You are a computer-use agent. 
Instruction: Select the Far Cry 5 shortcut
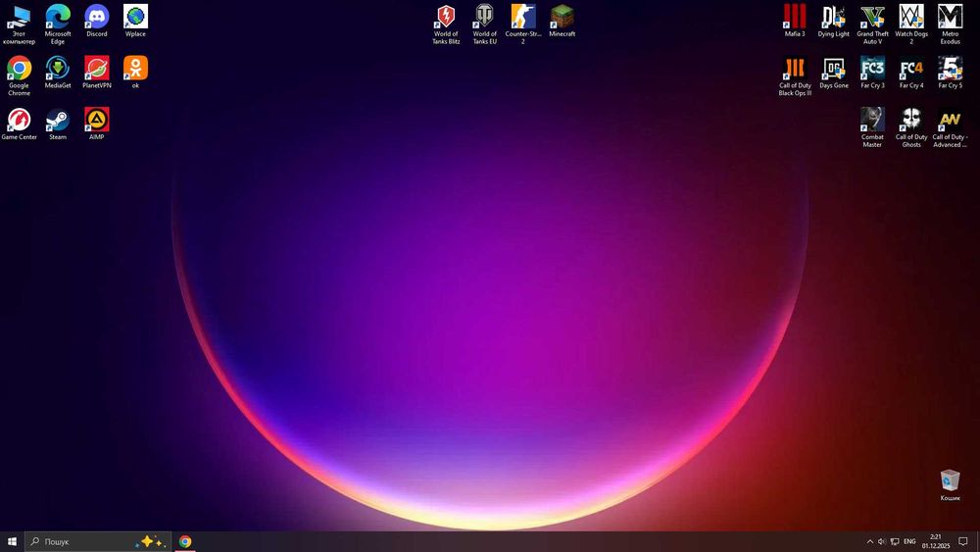pos(950,72)
